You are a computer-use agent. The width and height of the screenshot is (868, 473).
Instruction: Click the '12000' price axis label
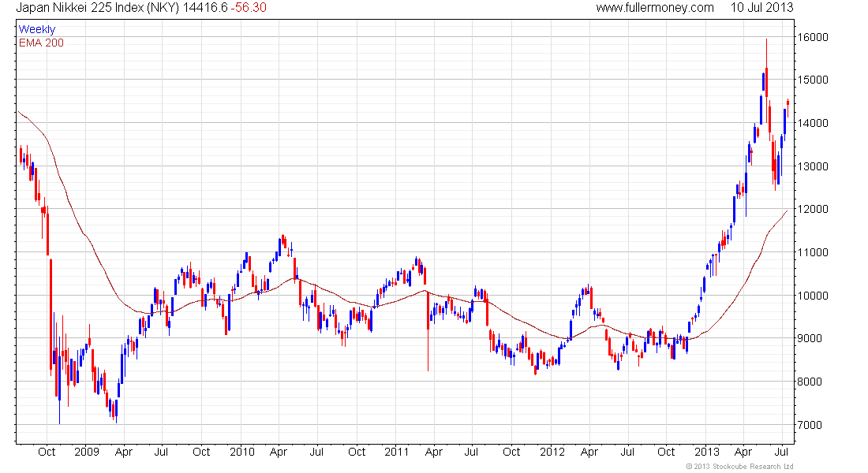tap(813, 209)
